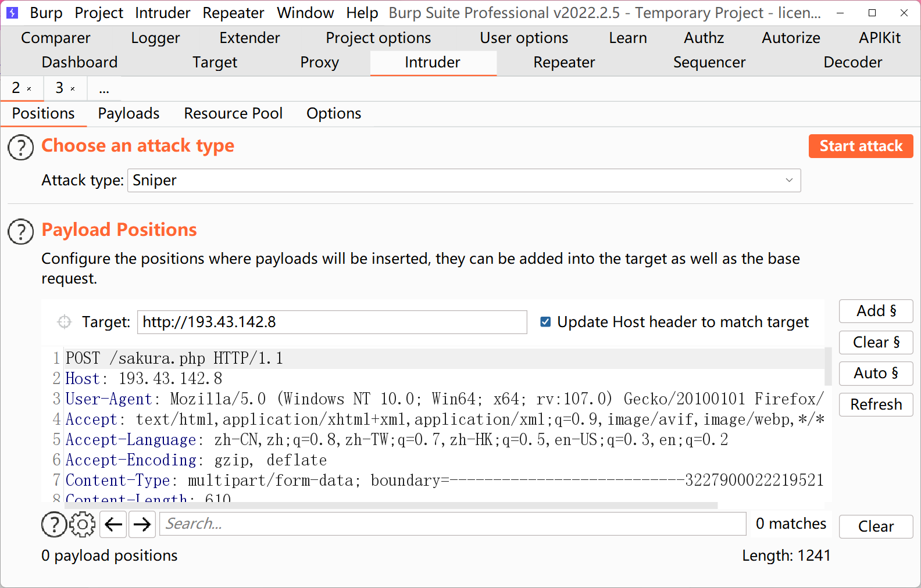Close Intruder attack tab 2
921x588 pixels.
pos(29,89)
